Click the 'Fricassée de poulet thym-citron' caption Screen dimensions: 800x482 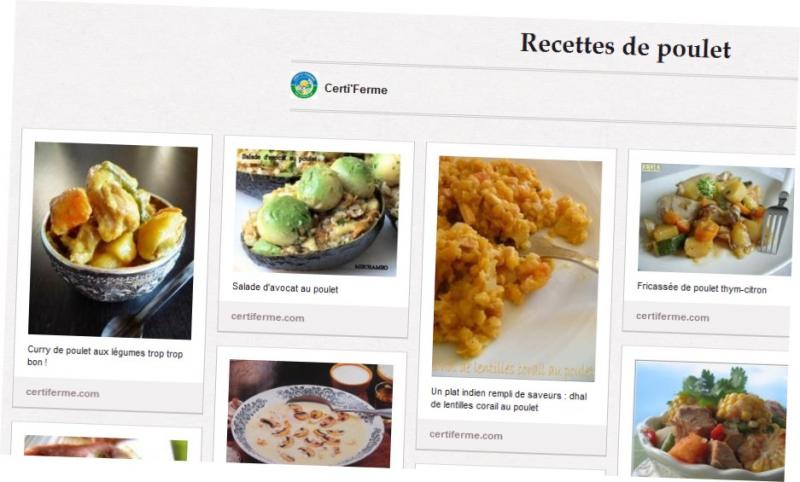(x=702, y=288)
